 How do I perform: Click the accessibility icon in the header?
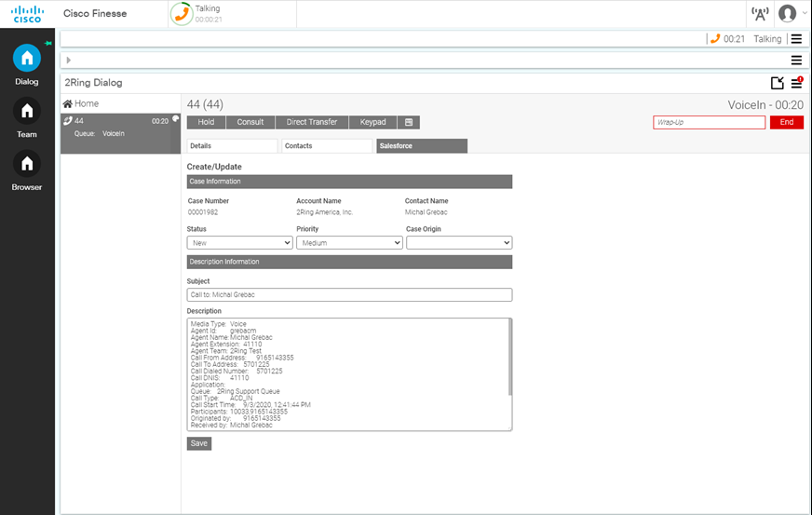760,14
